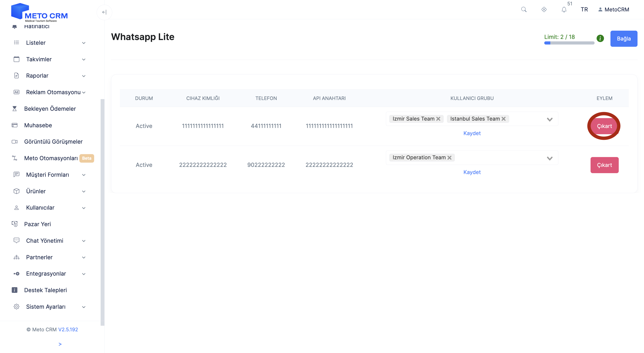Click the limit progress bar
This screenshot has height=353, width=644.
569,43
